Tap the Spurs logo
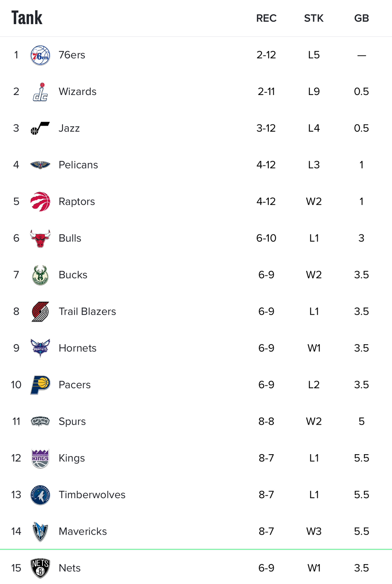The image size is (392, 584). pyautogui.click(x=40, y=421)
